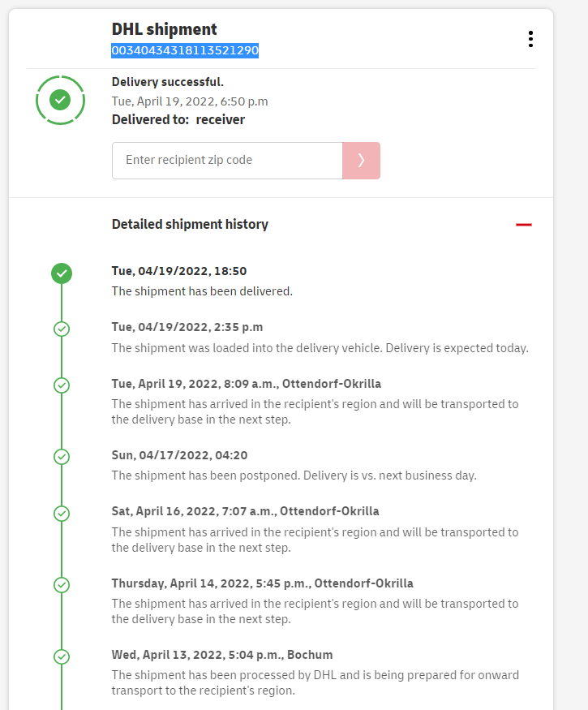Submit the zip code with the arrow button
The width and height of the screenshot is (588, 710).
[x=361, y=161]
